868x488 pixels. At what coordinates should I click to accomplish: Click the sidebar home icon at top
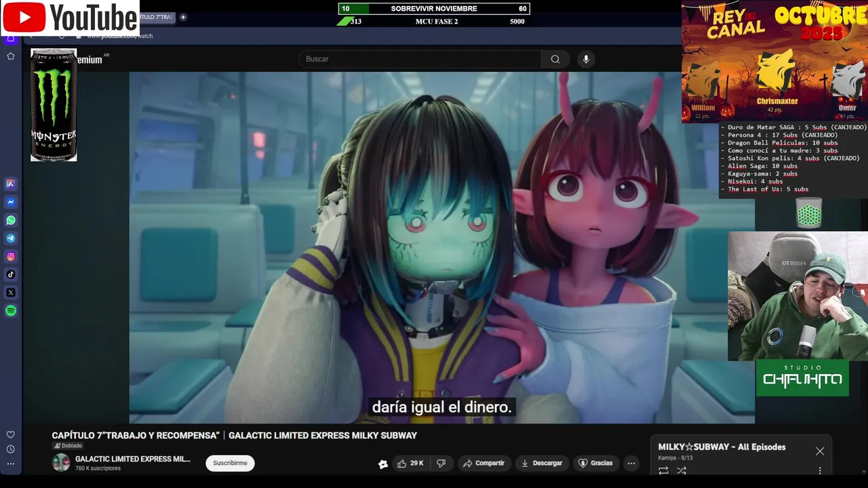point(11,38)
